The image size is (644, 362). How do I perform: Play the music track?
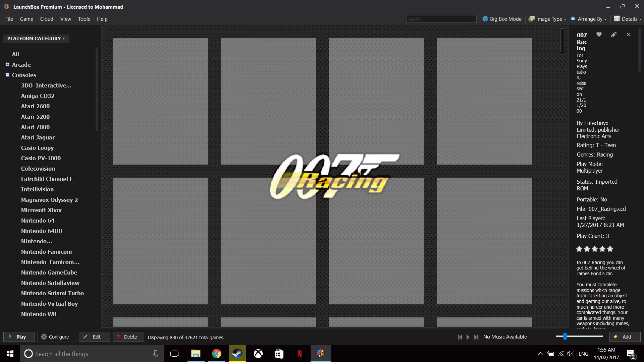point(468,337)
